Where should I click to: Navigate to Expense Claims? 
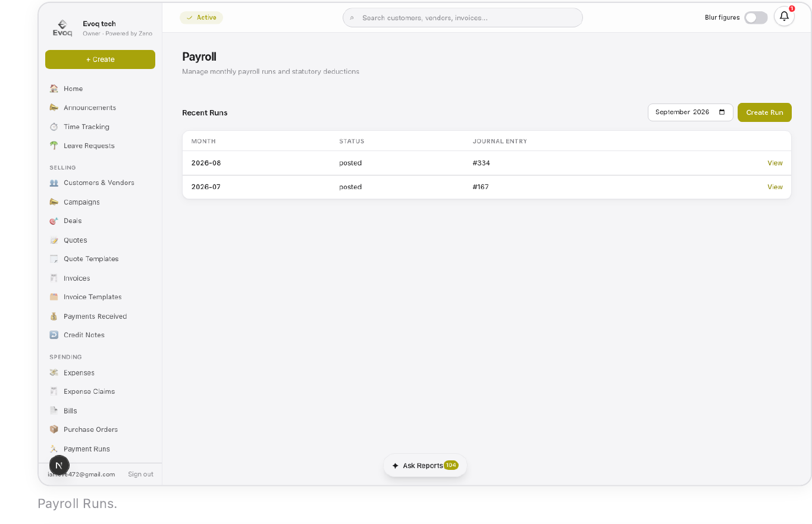89,391
